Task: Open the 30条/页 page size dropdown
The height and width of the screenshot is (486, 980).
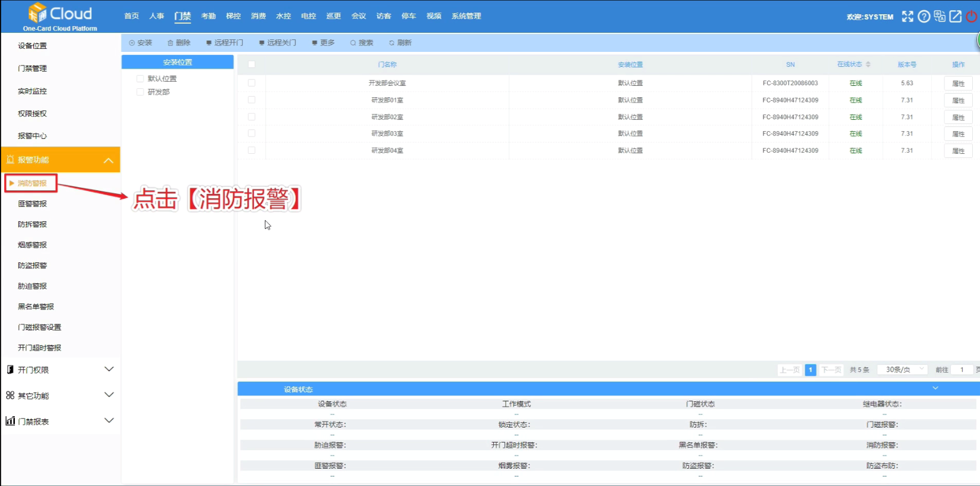Action: tap(902, 370)
